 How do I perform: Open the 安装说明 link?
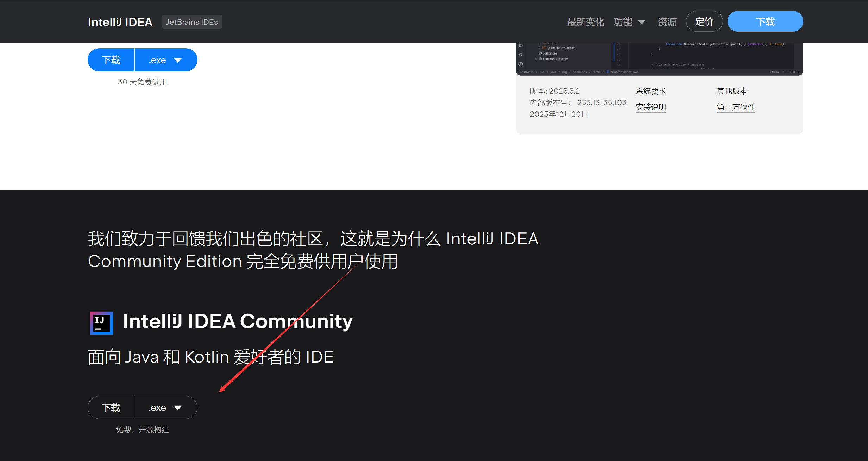click(651, 107)
